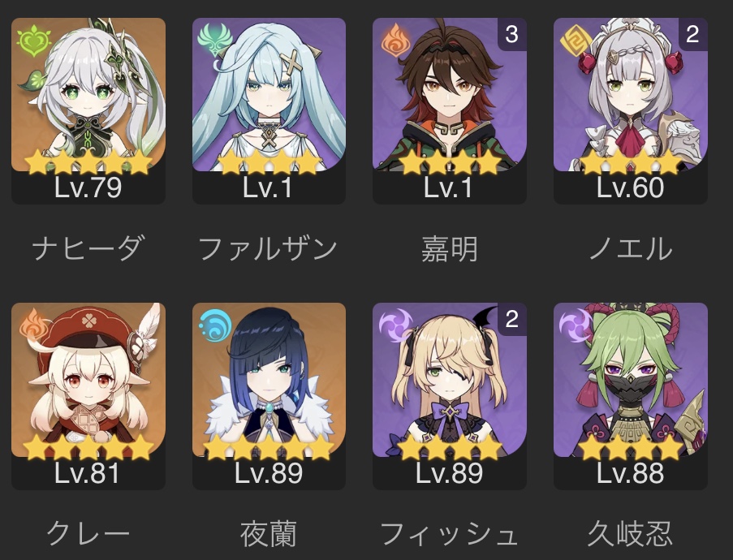Open the ファルザン character card
The width and height of the screenshot is (733, 560).
[269, 111]
